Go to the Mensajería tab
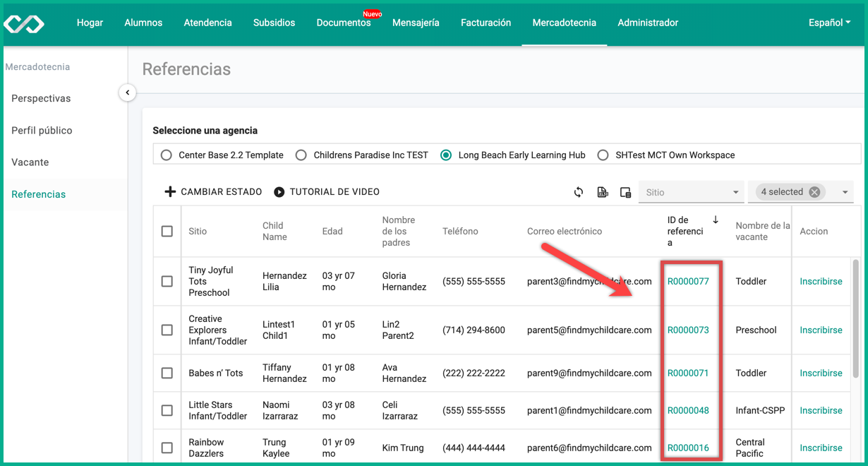 click(416, 23)
